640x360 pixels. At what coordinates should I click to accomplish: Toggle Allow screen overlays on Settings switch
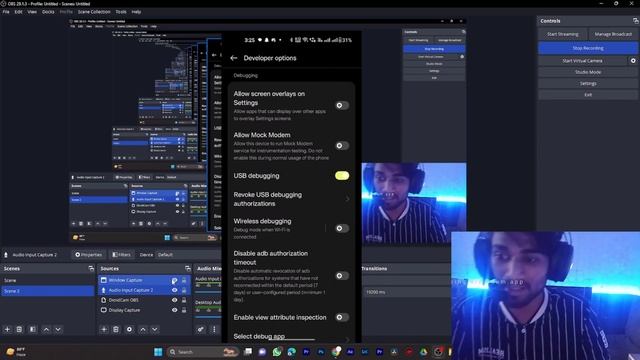pyautogui.click(x=342, y=105)
